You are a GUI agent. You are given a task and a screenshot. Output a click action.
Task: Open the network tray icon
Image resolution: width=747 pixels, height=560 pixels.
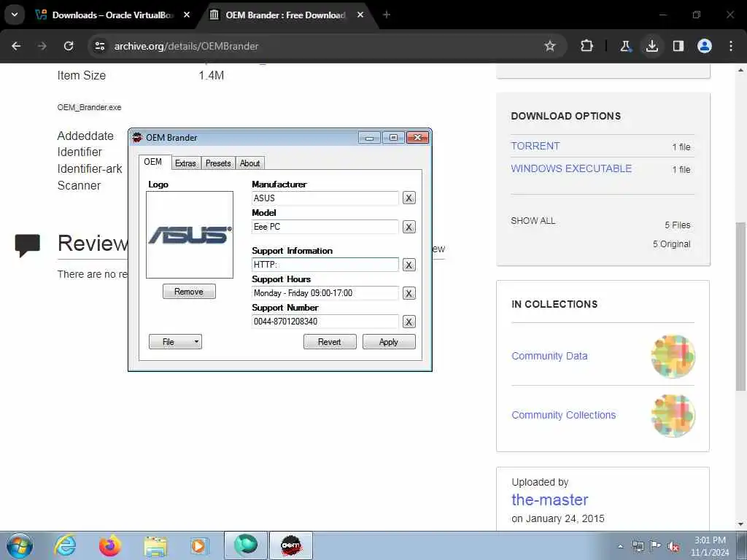tap(638, 546)
